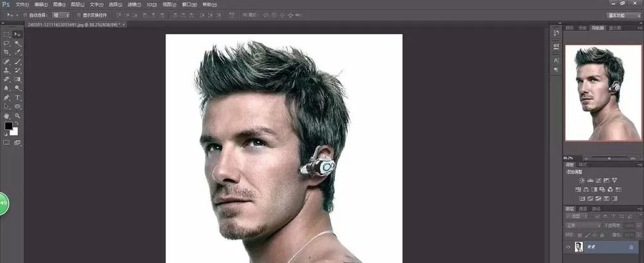Add an Exposure adjustment
This screenshot has height=263, width=644.
point(606,180)
